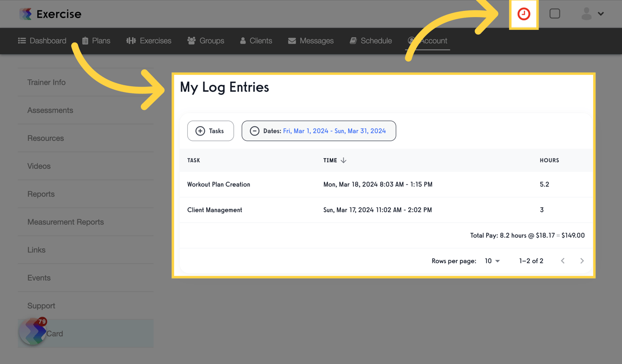Image resolution: width=622 pixels, height=364 pixels.
Task: Open the rows per page dropdown
Action: click(492, 261)
